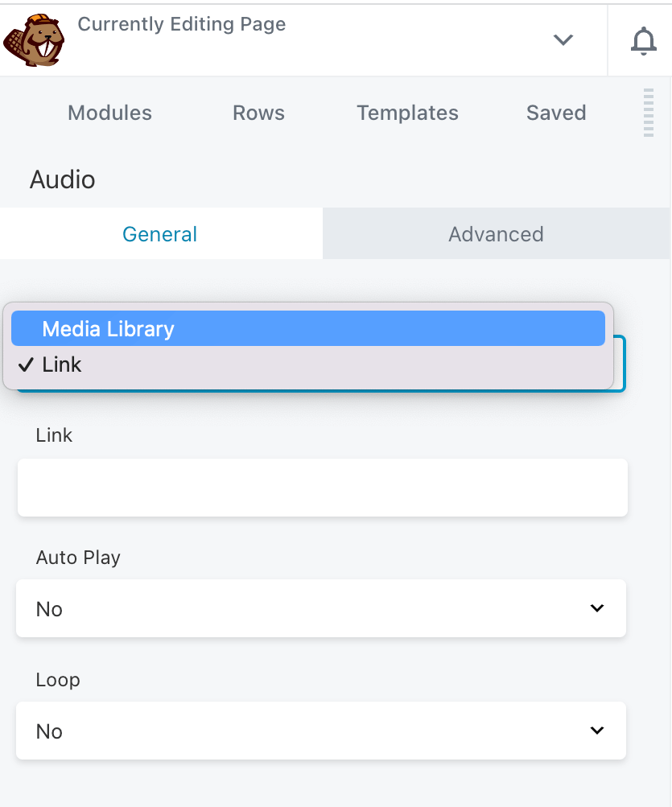Click the Currently Editing Page label
Screen dimensions: 672x807
pos(181,24)
